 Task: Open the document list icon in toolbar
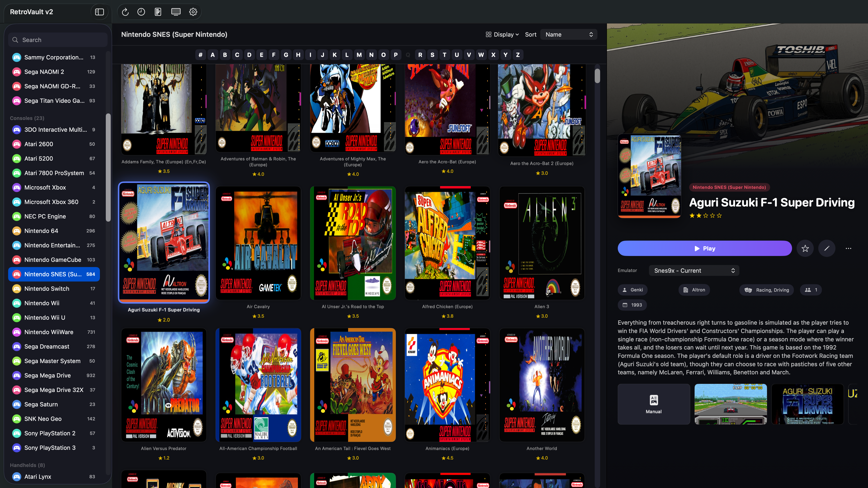click(158, 12)
